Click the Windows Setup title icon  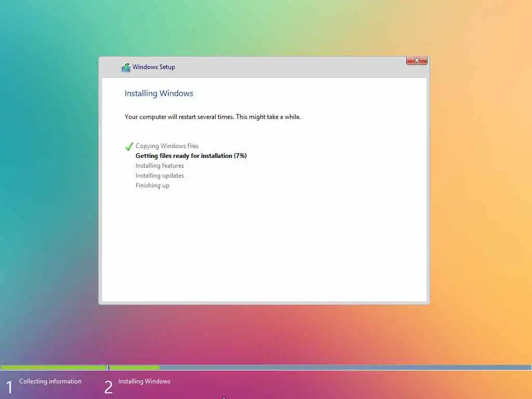(x=126, y=68)
